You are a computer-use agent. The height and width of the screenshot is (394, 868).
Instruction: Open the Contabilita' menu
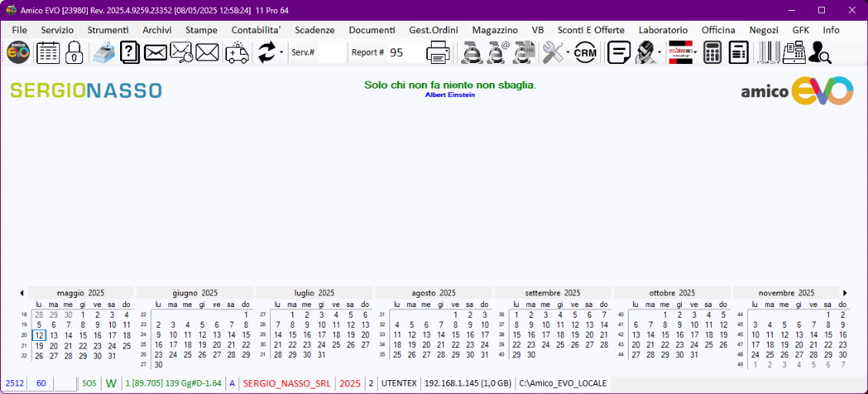[256, 29]
